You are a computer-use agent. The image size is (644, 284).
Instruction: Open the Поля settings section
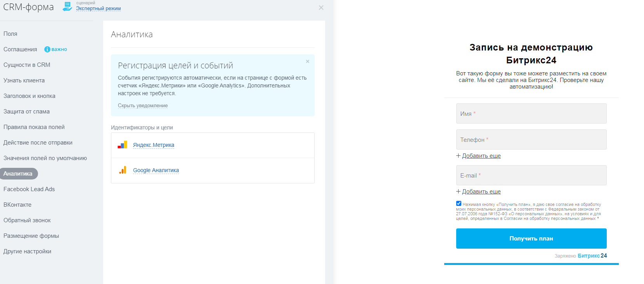(x=10, y=34)
